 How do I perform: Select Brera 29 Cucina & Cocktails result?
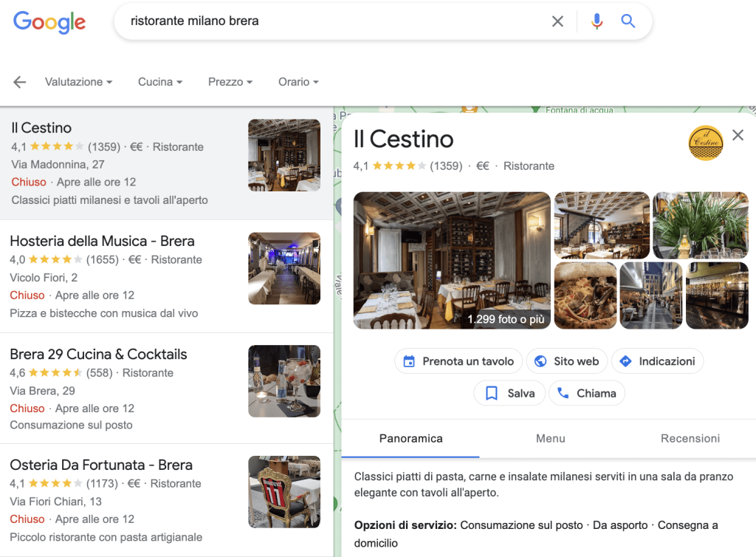click(99, 355)
